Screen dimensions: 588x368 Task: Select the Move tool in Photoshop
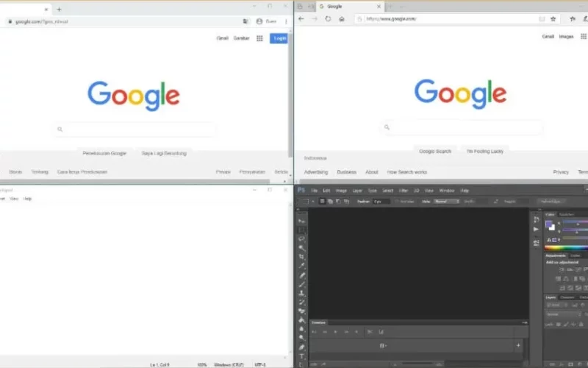[x=301, y=221]
